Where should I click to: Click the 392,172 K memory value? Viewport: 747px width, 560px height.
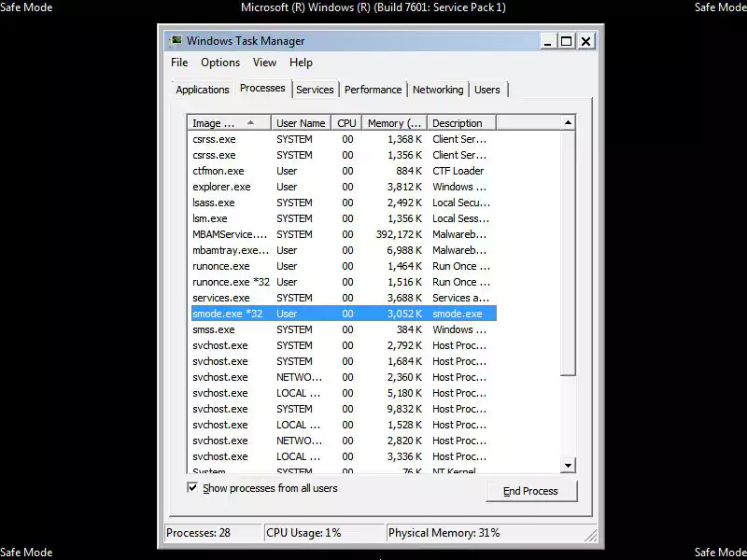point(399,234)
